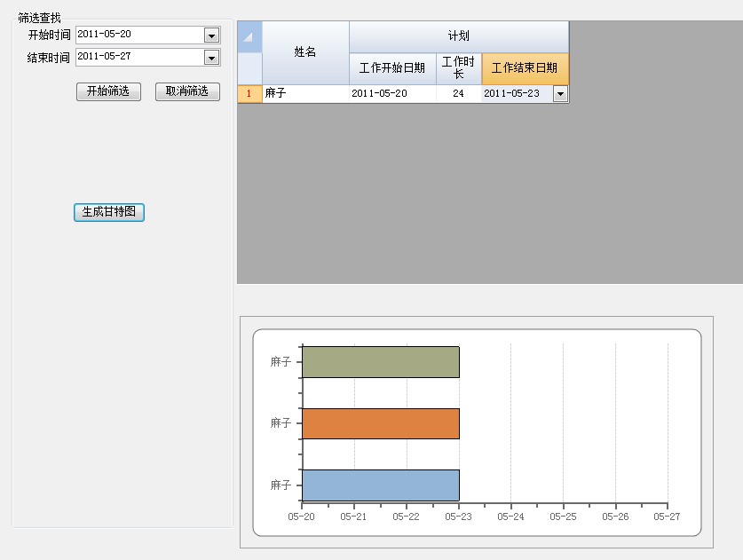Click the 姓名 column header
This screenshot has width=743, height=560.
[x=305, y=52]
